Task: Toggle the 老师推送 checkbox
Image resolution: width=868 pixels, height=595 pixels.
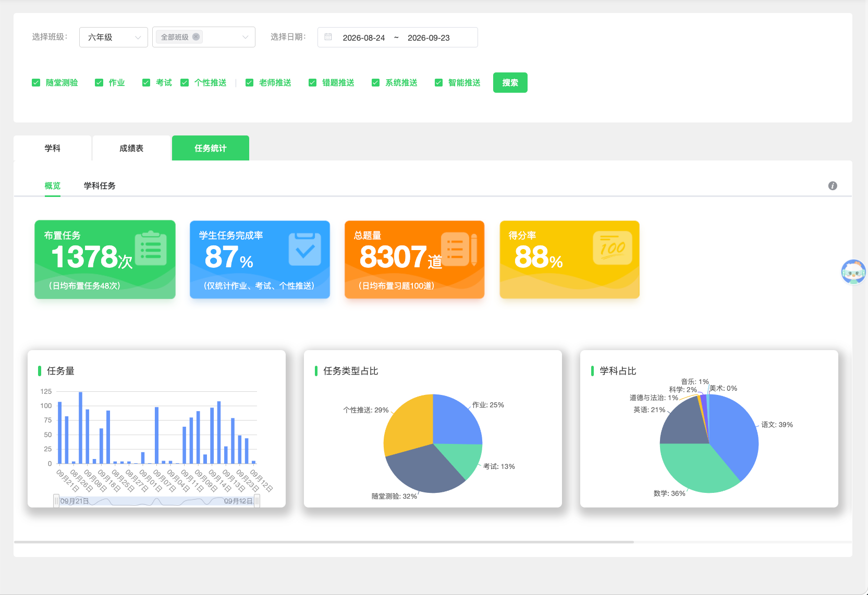Action: (x=249, y=82)
